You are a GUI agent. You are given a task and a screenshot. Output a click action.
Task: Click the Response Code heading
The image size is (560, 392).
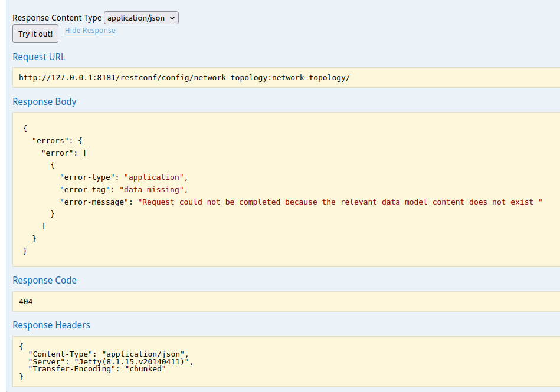pyautogui.click(x=44, y=281)
